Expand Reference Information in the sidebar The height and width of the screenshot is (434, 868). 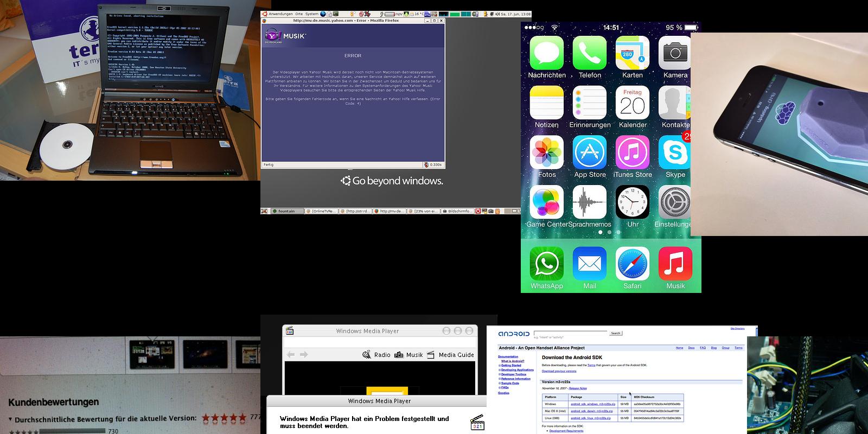[x=500, y=379]
